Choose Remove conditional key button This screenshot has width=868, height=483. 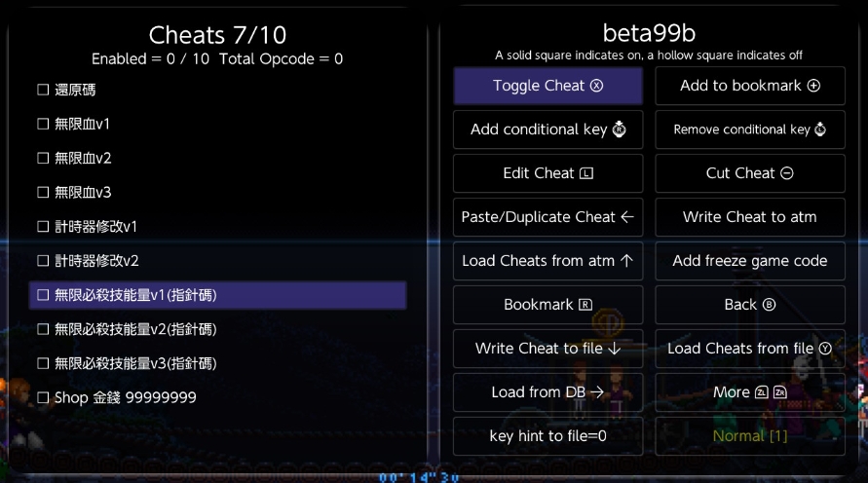point(749,130)
